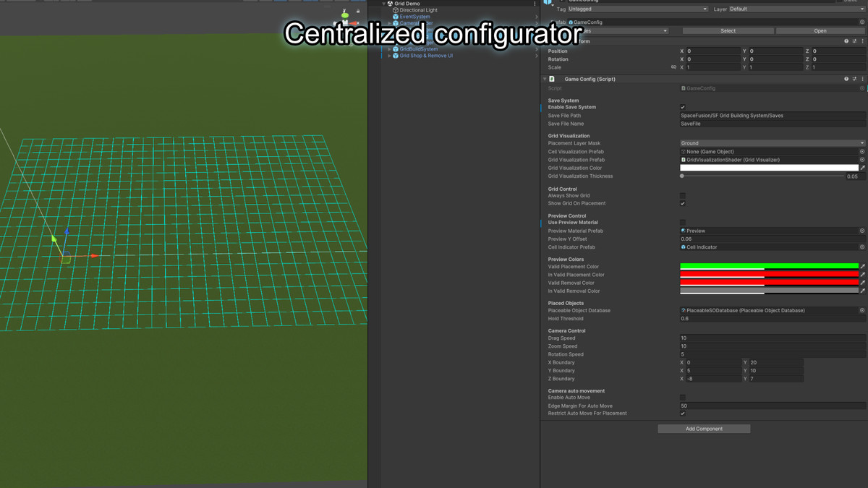Image resolution: width=868 pixels, height=488 pixels.
Task: Toggle Enable Save System checkbox
Action: 683,107
